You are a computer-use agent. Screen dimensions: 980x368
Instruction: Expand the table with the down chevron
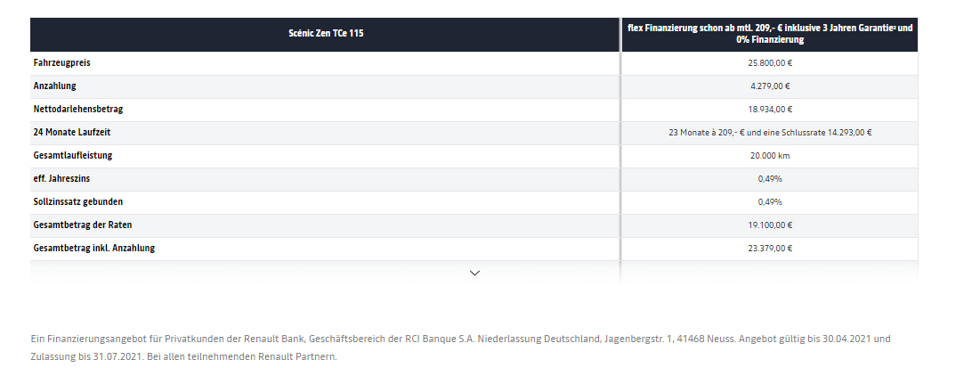474,273
